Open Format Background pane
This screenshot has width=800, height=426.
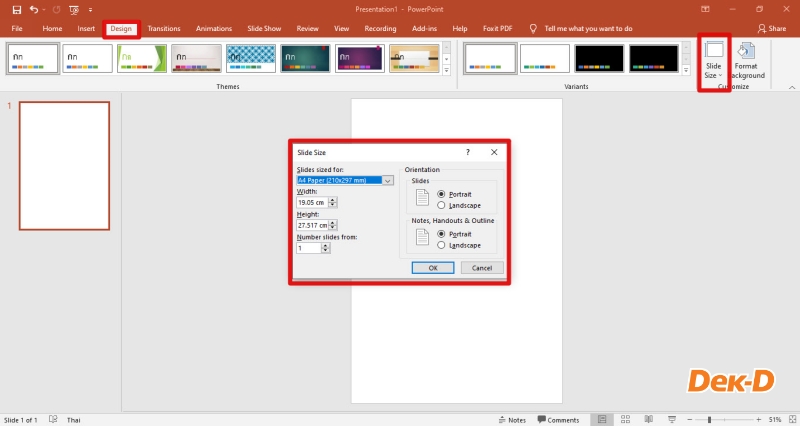[x=746, y=60]
